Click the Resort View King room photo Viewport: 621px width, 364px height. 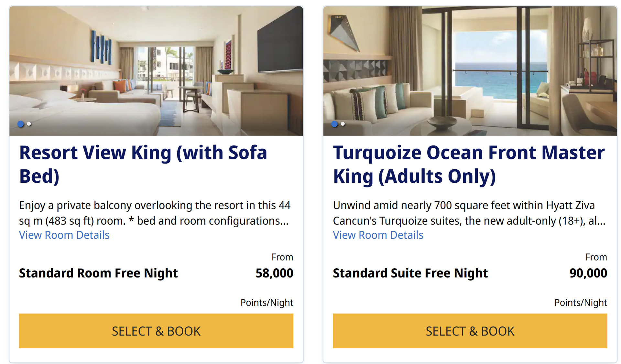(x=156, y=70)
